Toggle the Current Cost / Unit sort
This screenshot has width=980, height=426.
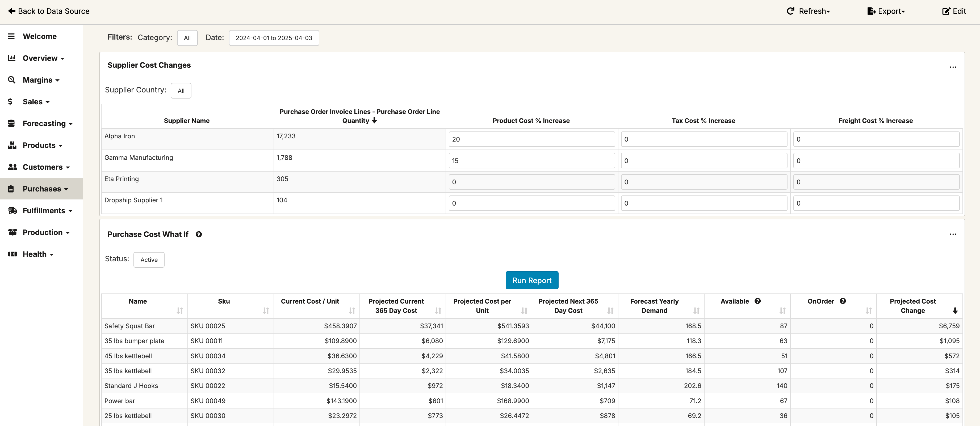pos(352,311)
